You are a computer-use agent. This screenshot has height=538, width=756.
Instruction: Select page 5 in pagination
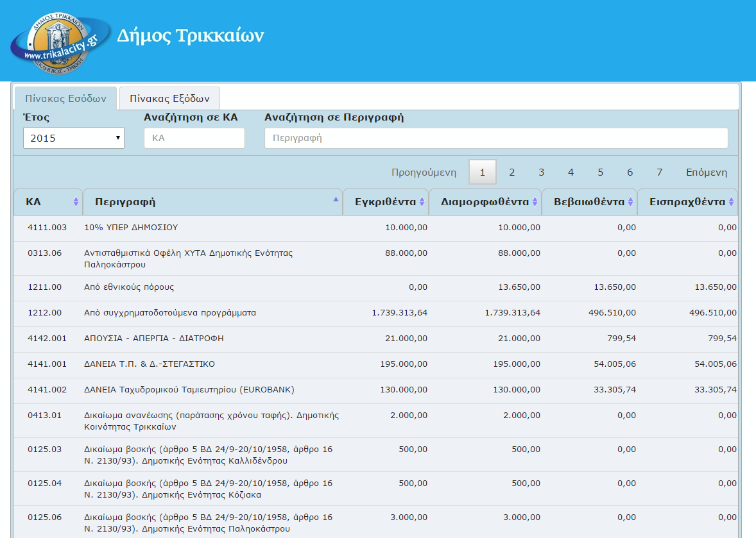pyautogui.click(x=600, y=172)
